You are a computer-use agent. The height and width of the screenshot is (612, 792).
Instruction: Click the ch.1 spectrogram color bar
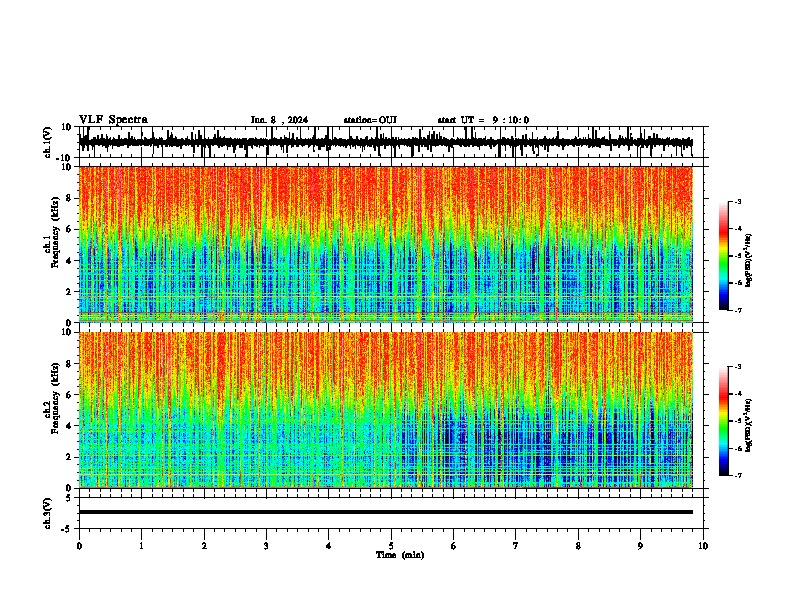(x=723, y=256)
